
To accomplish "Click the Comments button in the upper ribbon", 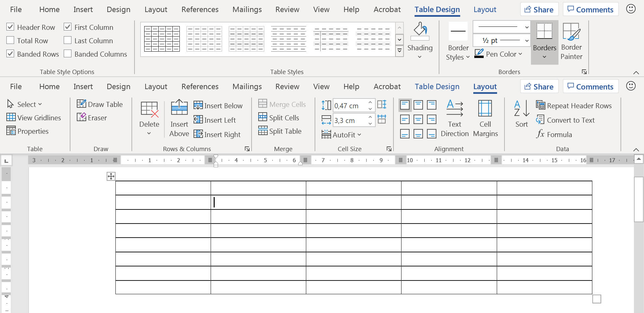I will [x=590, y=9].
